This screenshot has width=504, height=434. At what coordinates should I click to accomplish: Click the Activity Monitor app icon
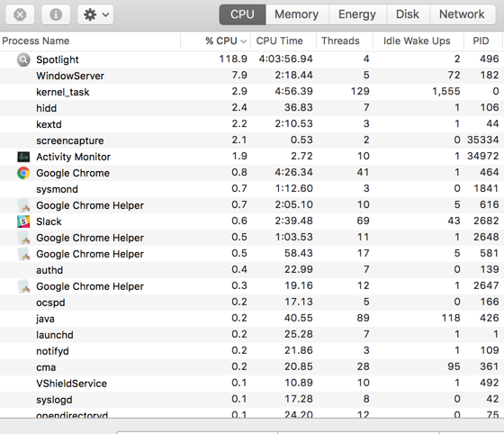tap(23, 157)
